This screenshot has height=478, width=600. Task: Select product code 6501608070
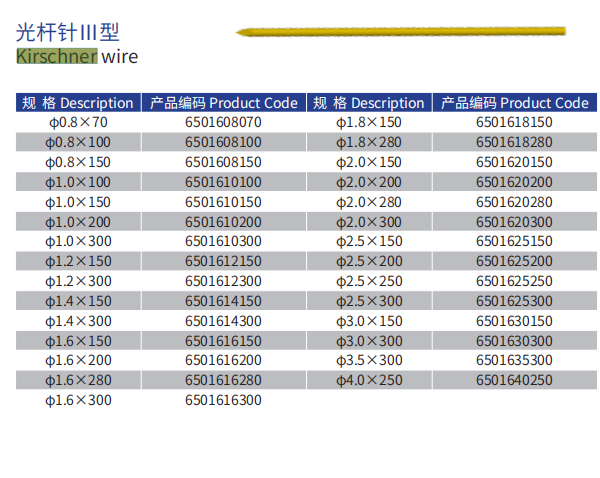pos(223,122)
